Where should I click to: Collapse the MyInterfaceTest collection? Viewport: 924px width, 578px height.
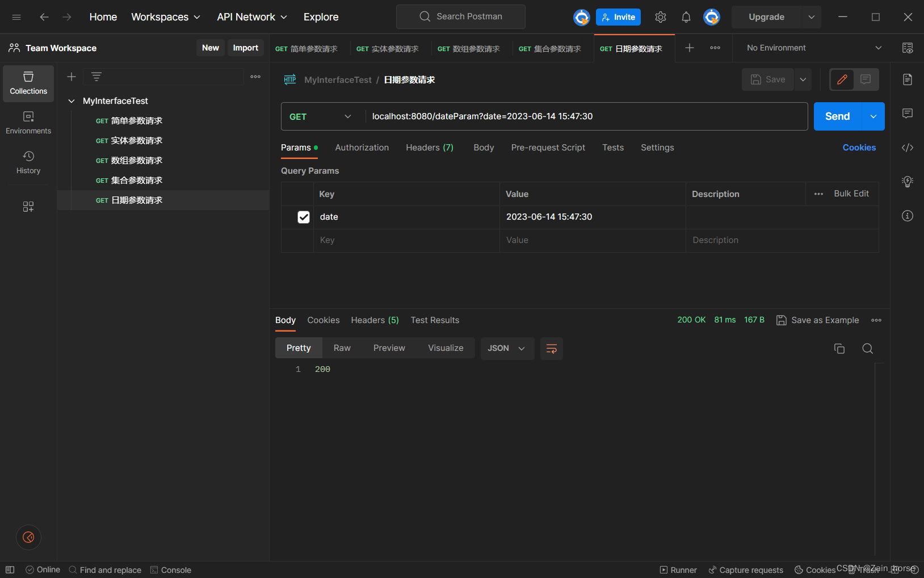[x=72, y=101]
